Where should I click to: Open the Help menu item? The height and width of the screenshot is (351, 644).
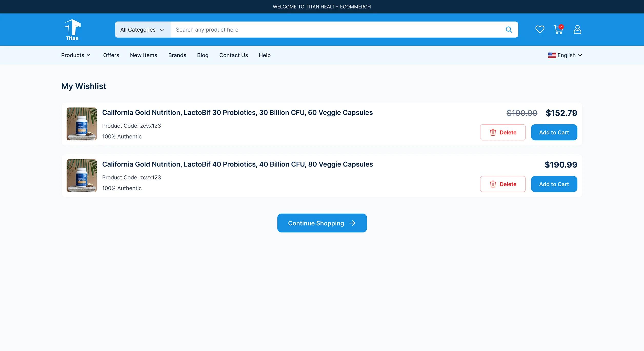[x=265, y=55]
